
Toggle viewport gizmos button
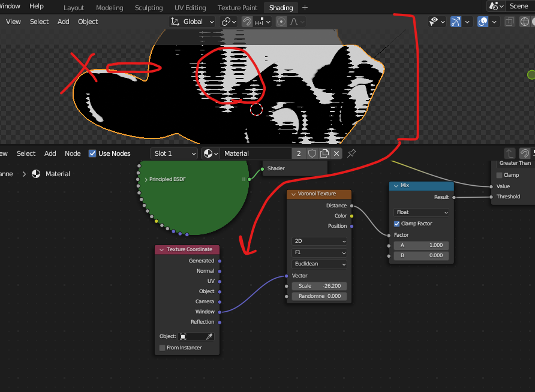(x=455, y=22)
